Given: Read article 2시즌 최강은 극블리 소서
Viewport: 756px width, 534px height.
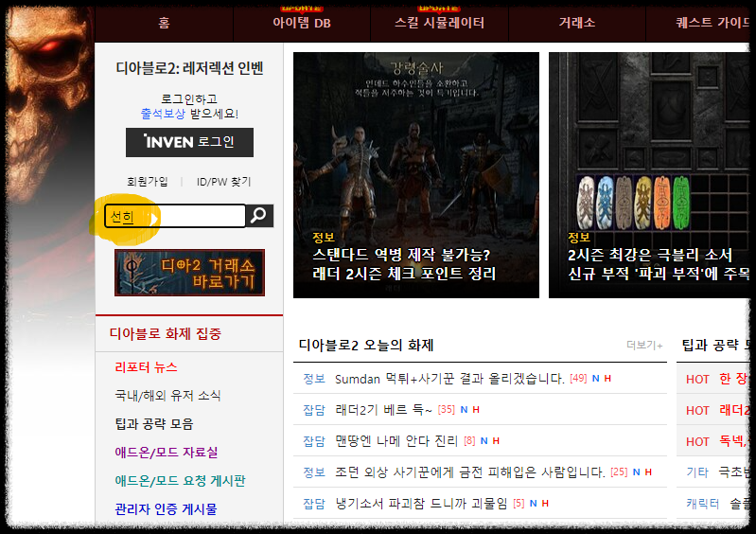Looking at the screenshot, I should tap(650, 254).
